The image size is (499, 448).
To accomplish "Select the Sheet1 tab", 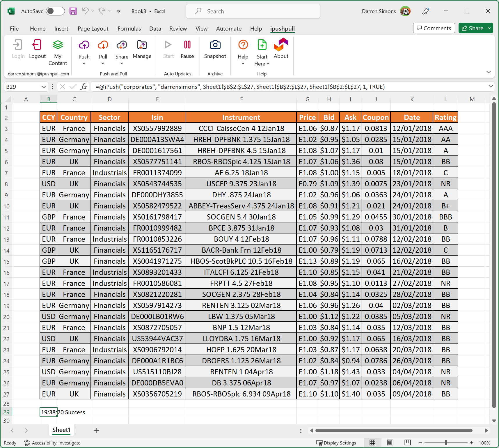I will coord(61,430).
